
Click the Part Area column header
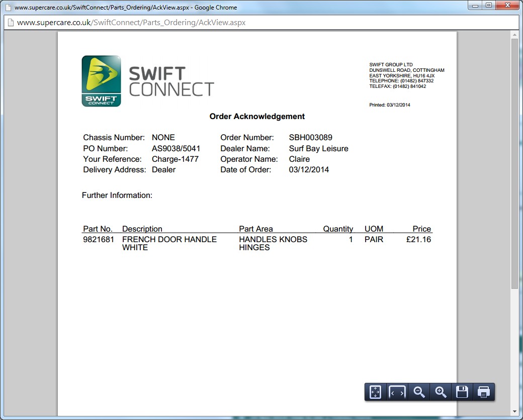tap(256, 229)
